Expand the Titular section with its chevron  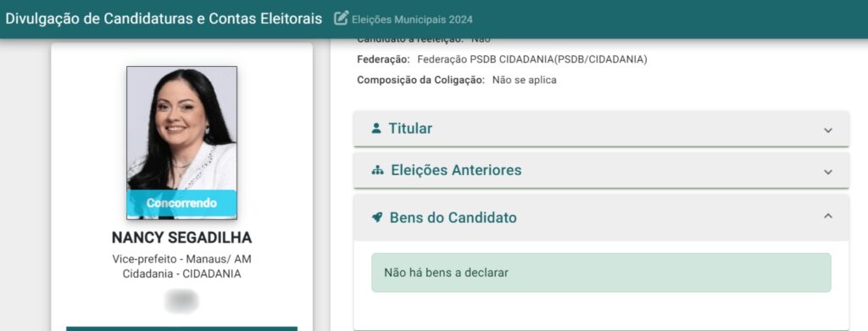pos(828,130)
